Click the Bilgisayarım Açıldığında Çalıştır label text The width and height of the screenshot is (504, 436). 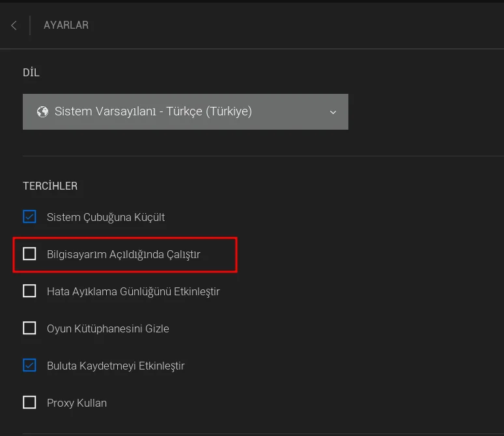(x=123, y=254)
